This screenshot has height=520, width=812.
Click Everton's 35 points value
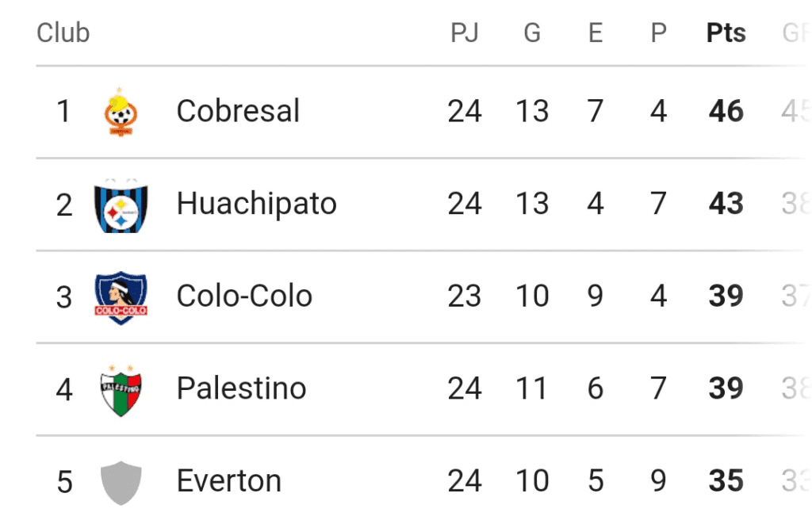[x=726, y=480]
